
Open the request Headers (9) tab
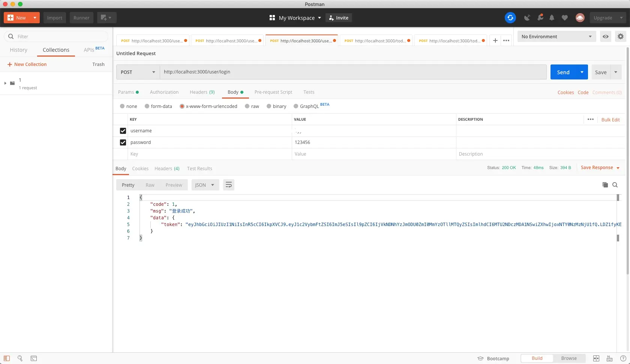coord(202,92)
